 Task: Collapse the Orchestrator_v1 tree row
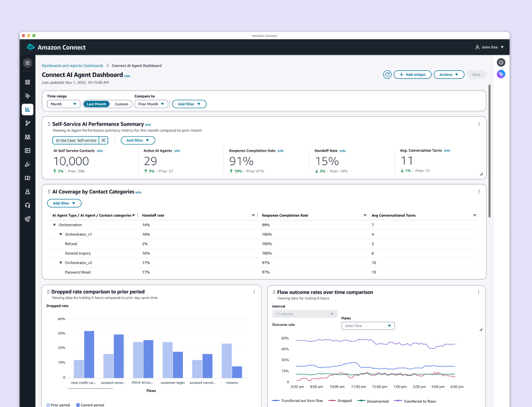click(61, 234)
